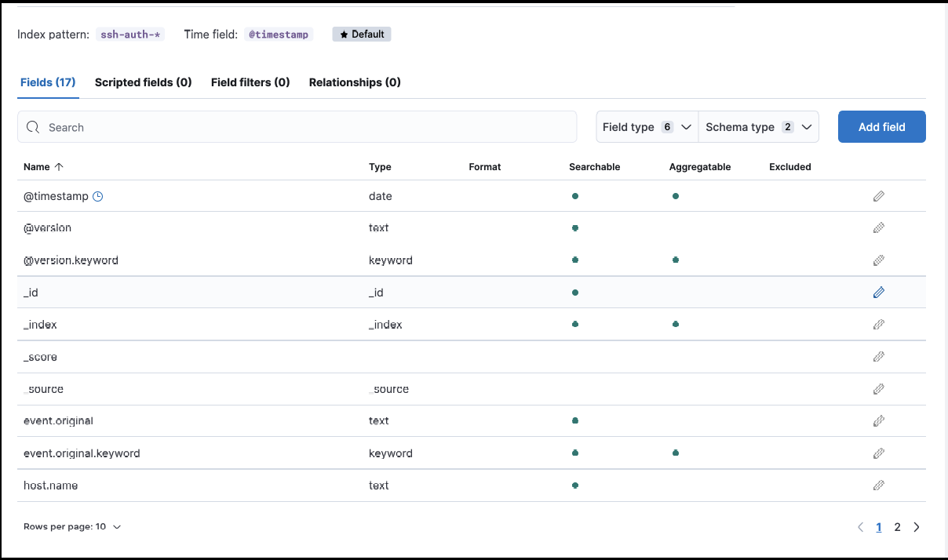948x560 pixels.
Task: Edit the @version field pencil icon
Action: [879, 228]
